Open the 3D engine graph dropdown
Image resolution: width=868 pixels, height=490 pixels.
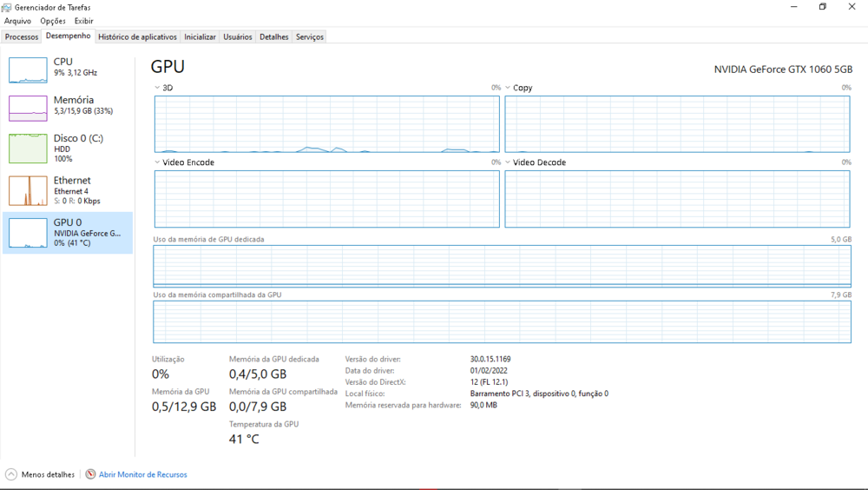click(157, 88)
